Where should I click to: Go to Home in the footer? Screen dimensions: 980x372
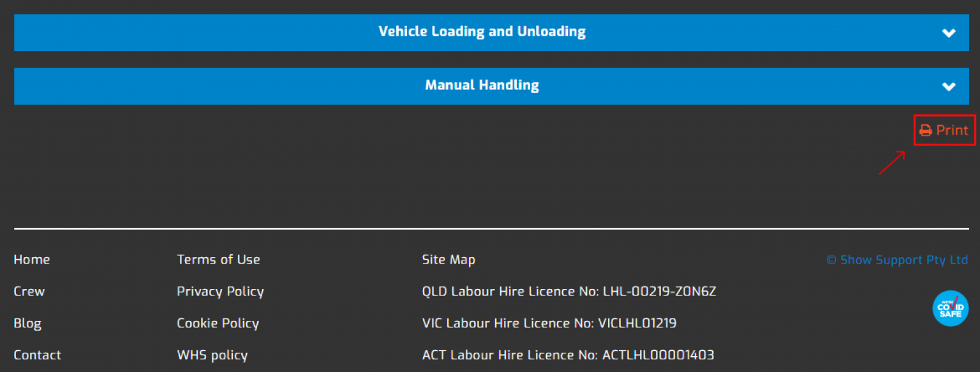click(x=32, y=260)
